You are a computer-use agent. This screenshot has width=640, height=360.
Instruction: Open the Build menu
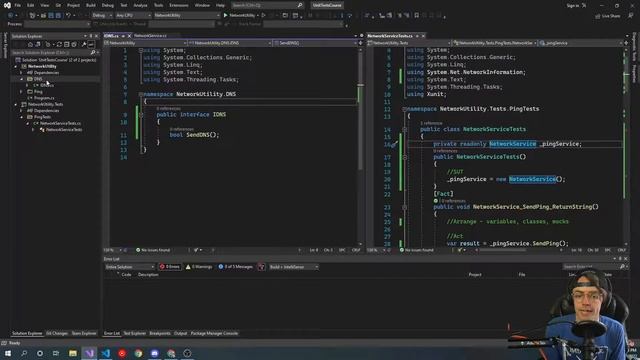91,5
